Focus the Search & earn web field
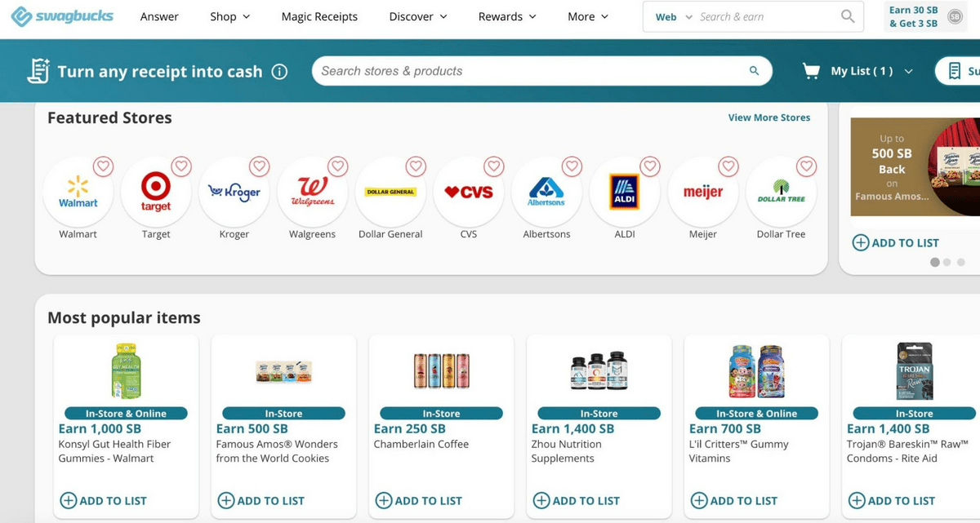This screenshot has width=980, height=523. [x=768, y=16]
